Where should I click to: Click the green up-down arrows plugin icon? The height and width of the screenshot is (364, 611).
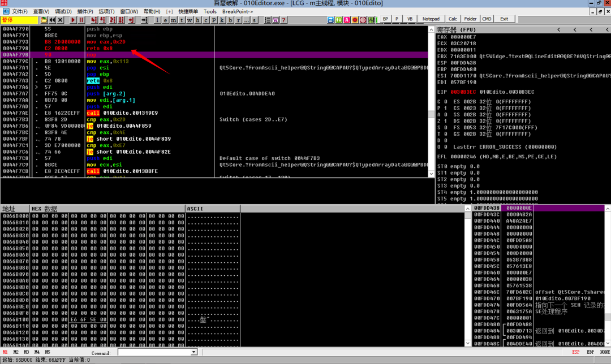(339, 20)
